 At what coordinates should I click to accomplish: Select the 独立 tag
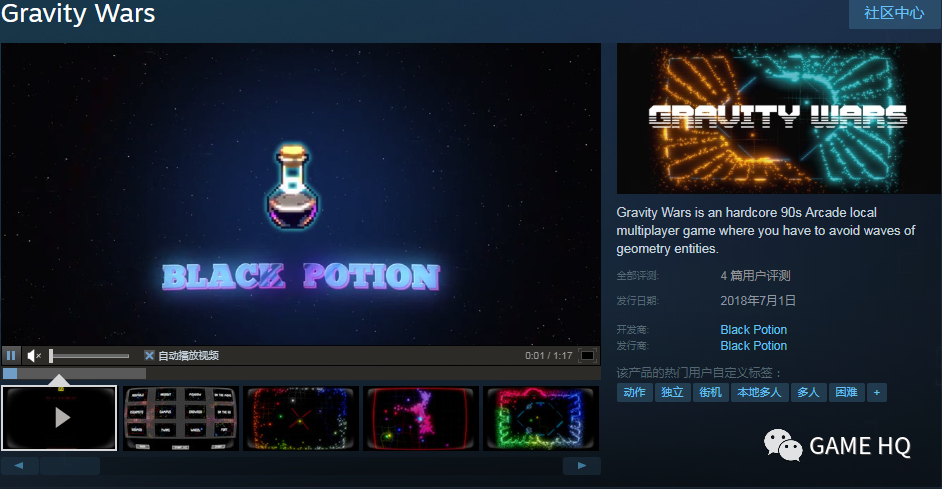(x=672, y=392)
